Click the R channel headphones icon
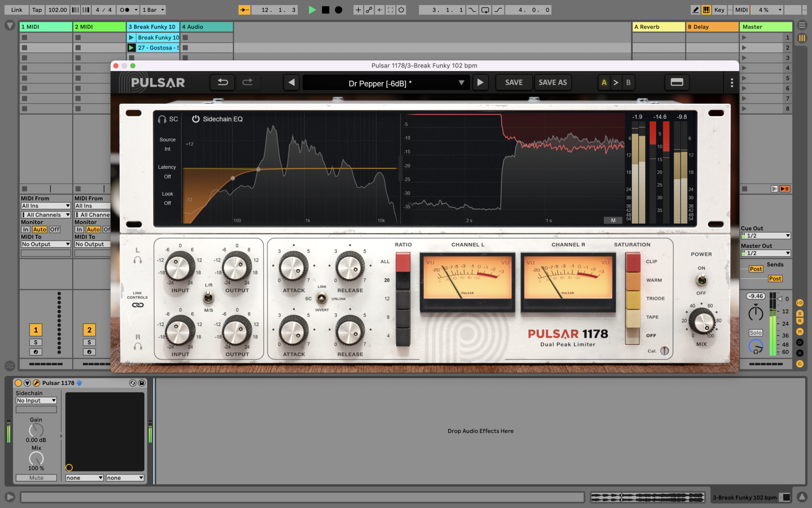 coord(138,346)
